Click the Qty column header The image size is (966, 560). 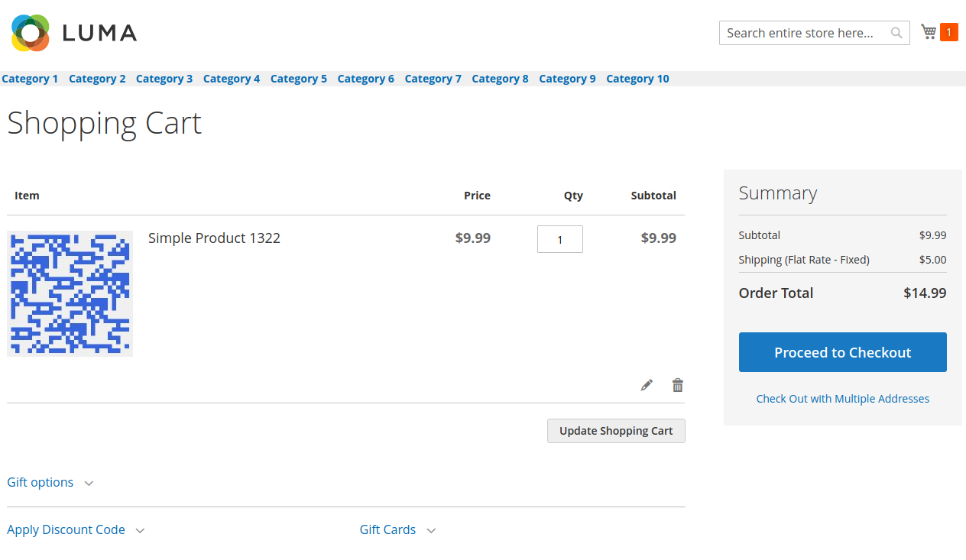pyautogui.click(x=573, y=196)
